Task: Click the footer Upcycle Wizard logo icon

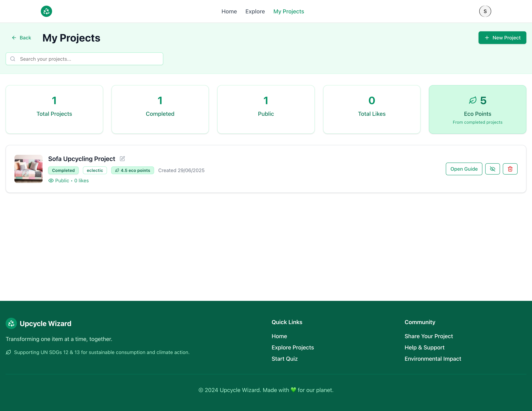Action: point(11,323)
